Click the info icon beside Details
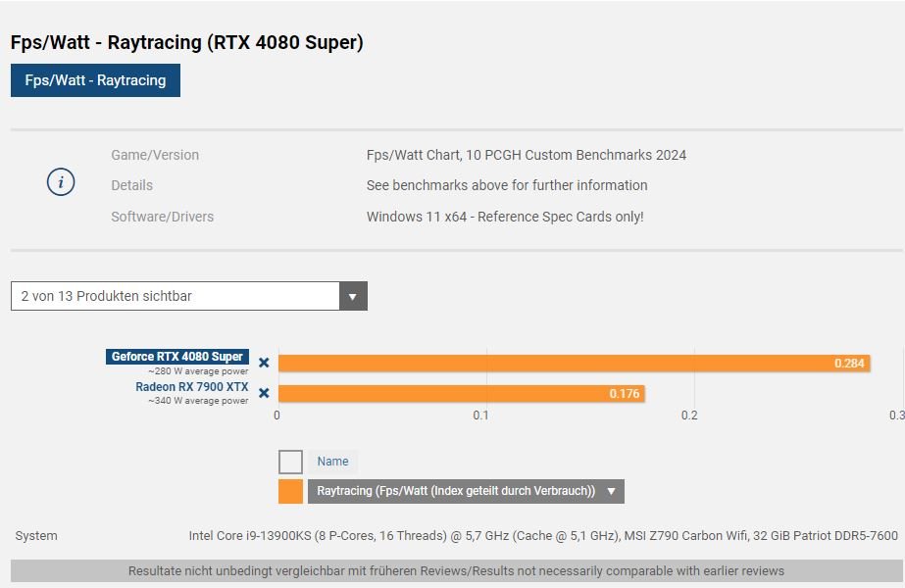Image resolution: width=905 pixels, height=588 pixels. (x=61, y=181)
